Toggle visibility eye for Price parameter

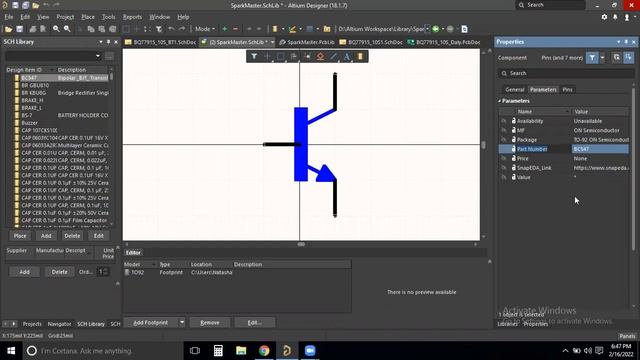504,158
